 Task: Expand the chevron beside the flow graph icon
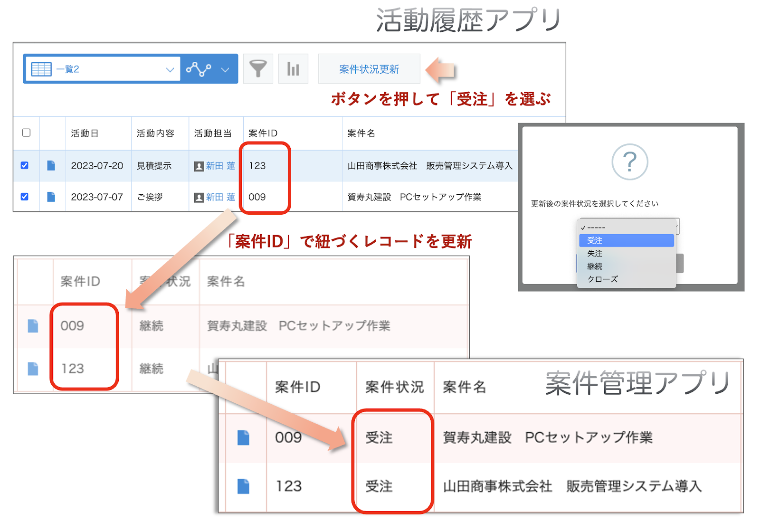[225, 69]
